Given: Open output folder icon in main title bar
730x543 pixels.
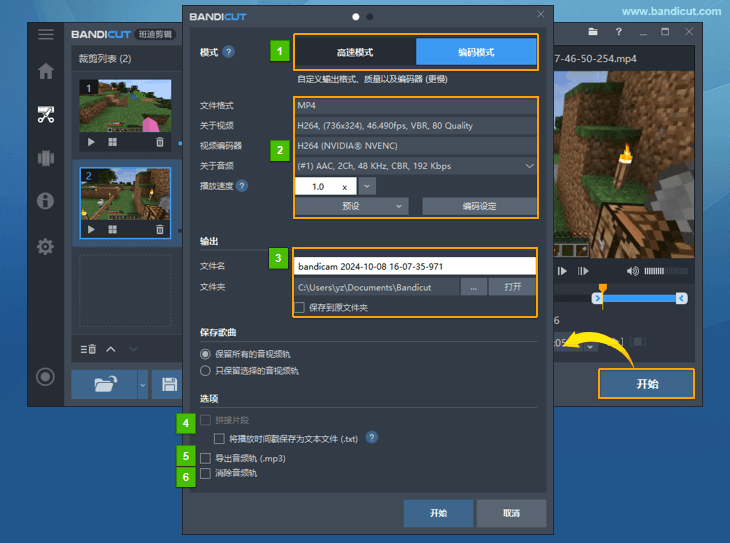Looking at the screenshot, I should pos(593,32).
